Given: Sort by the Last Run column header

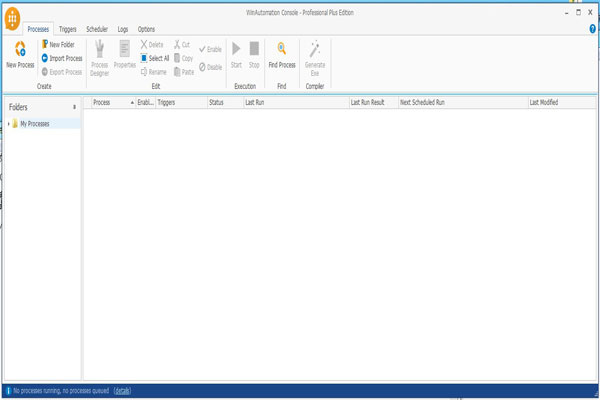Looking at the screenshot, I should (x=296, y=102).
